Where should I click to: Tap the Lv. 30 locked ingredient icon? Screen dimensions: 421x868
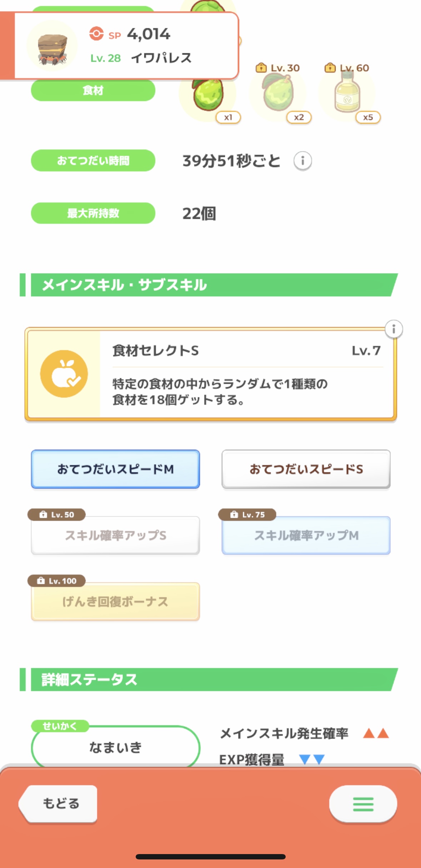[278, 94]
